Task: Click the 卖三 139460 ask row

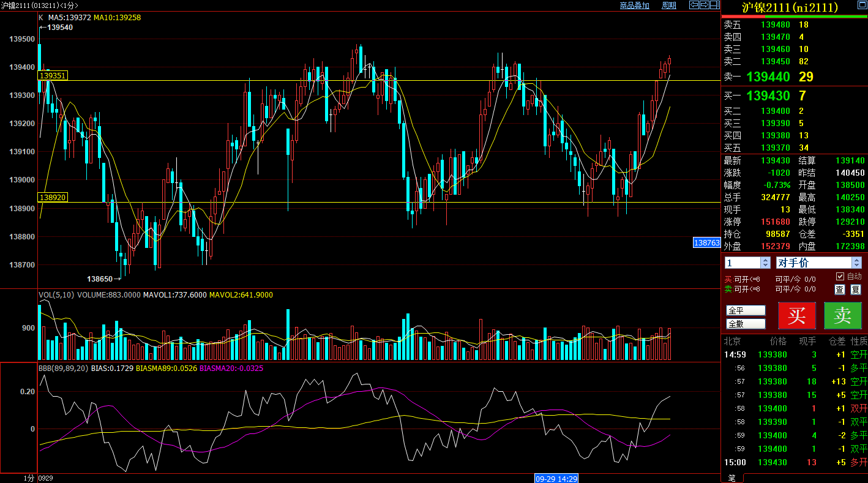Action: 795,49
